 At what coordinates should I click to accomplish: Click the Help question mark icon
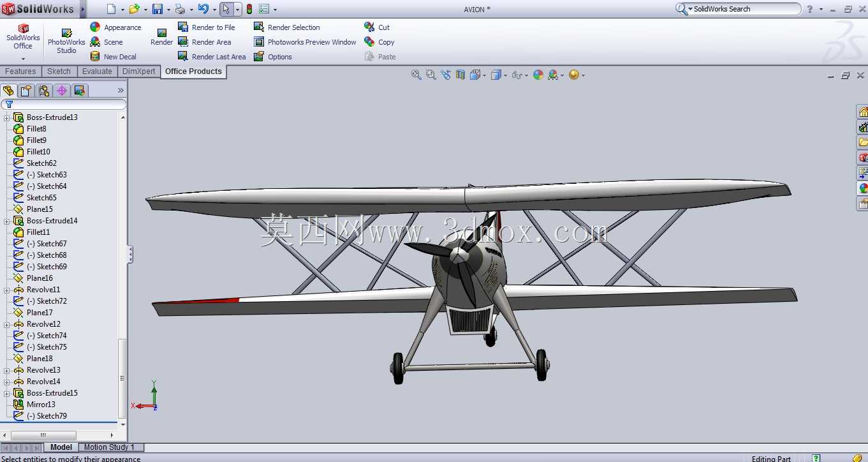pyautogui.click(x=810, y=9)
